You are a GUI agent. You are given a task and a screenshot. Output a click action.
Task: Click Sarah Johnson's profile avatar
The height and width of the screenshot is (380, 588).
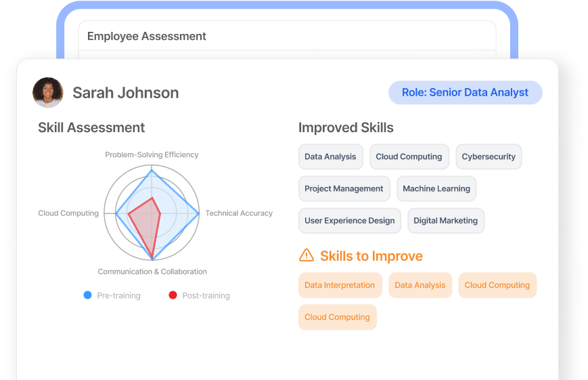tap(48, 93)
